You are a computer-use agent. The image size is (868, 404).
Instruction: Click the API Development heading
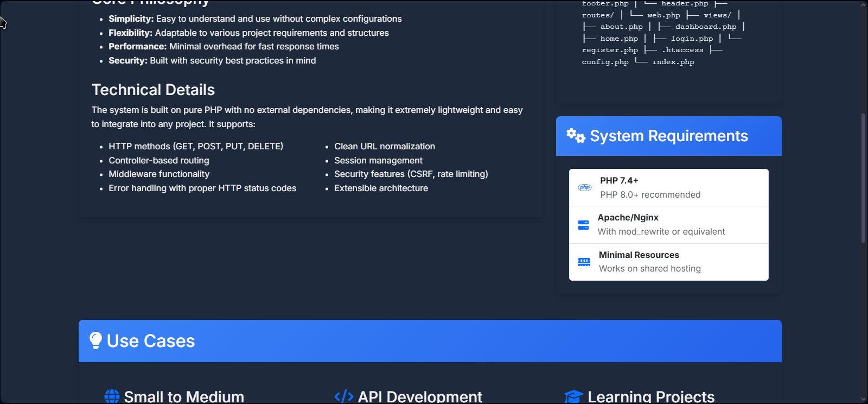click(420, 396)
